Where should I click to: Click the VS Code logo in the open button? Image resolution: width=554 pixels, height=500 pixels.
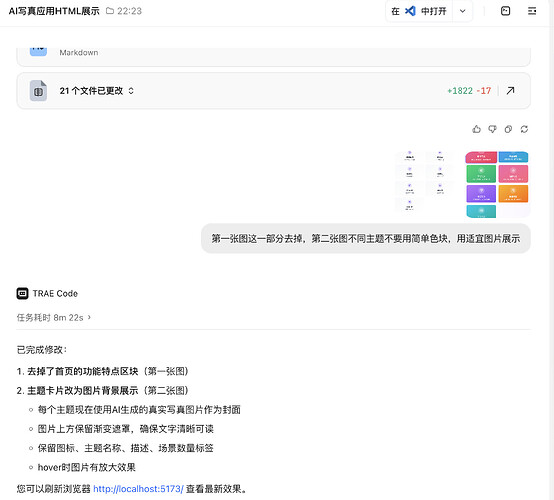pos(410,11)
